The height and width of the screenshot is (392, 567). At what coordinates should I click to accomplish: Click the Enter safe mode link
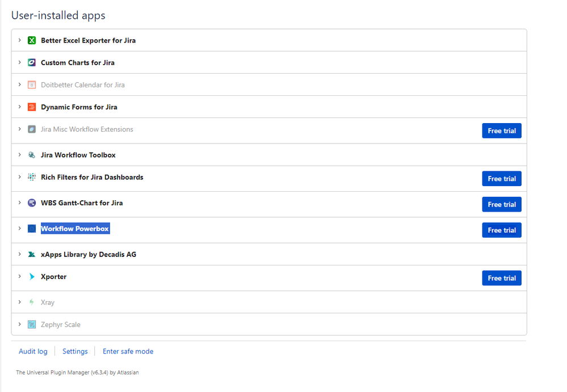128,351
